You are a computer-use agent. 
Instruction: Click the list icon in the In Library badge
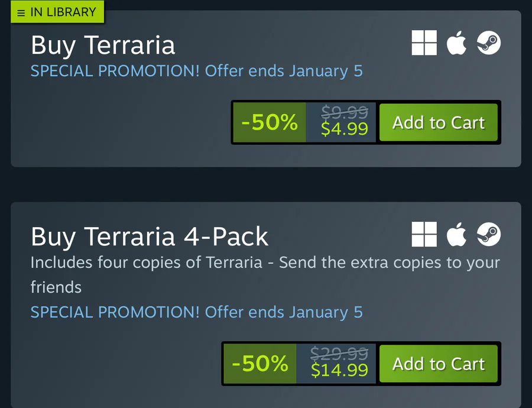(x=21, y=12)
